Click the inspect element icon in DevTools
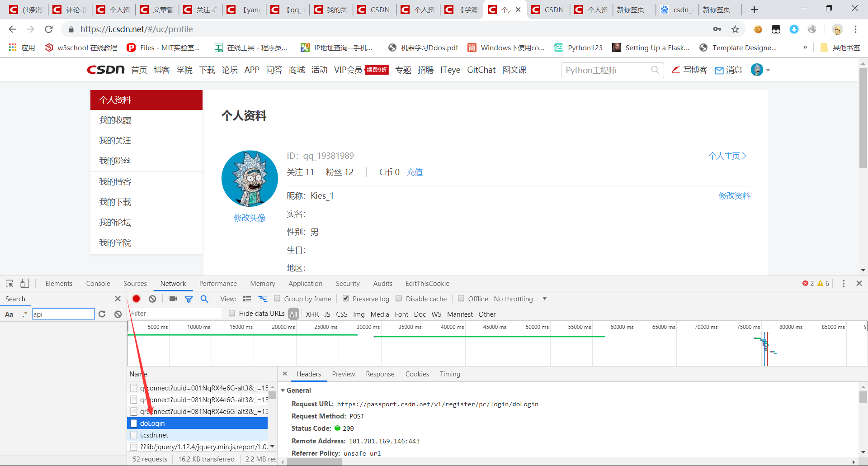 pos(9,283)
